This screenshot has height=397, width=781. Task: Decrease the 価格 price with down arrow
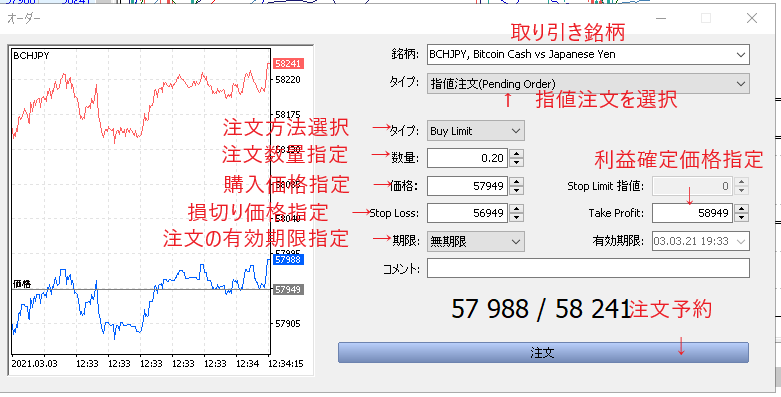pos(517,190)
